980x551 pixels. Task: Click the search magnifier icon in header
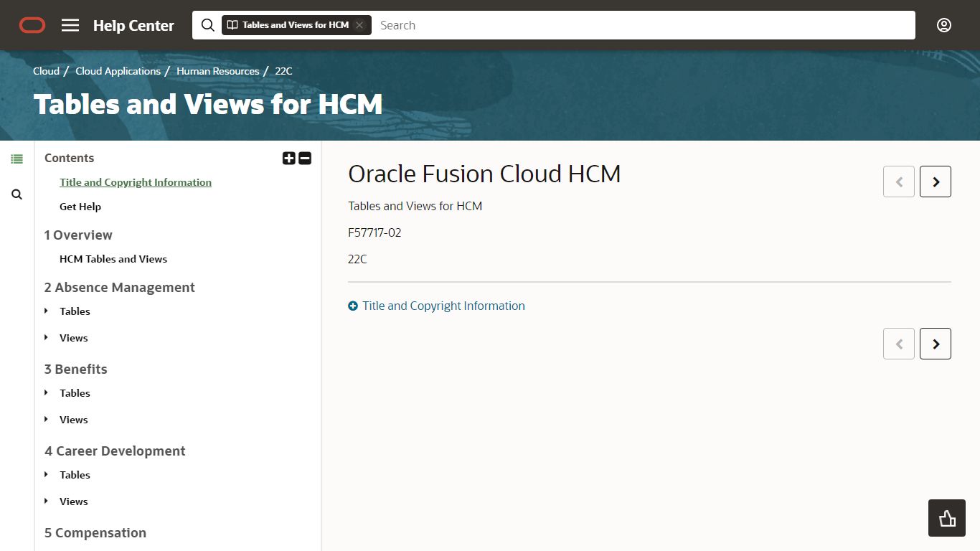208,25
